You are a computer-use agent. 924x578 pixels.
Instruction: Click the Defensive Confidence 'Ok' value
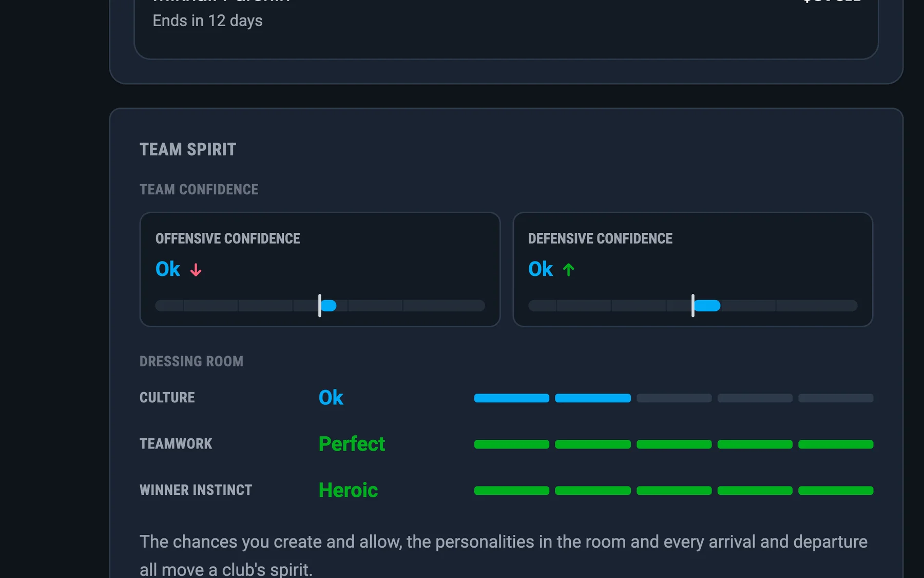540,269
